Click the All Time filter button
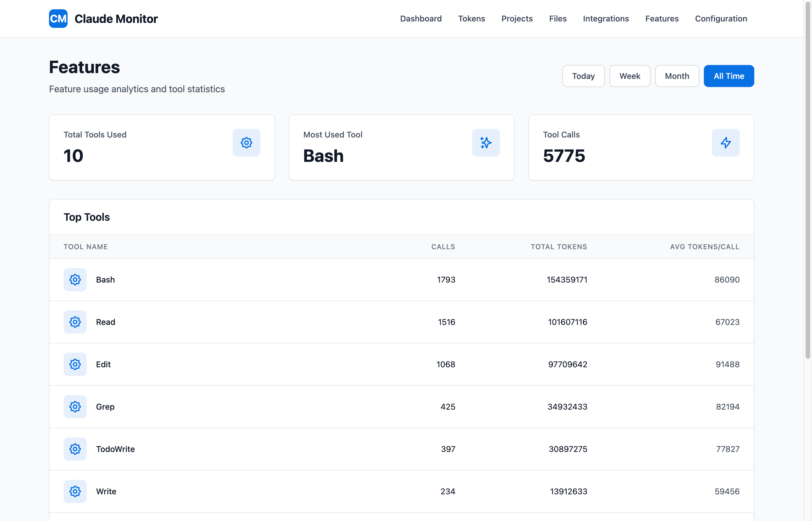This screenshot has width=812, height=521. 729,76
